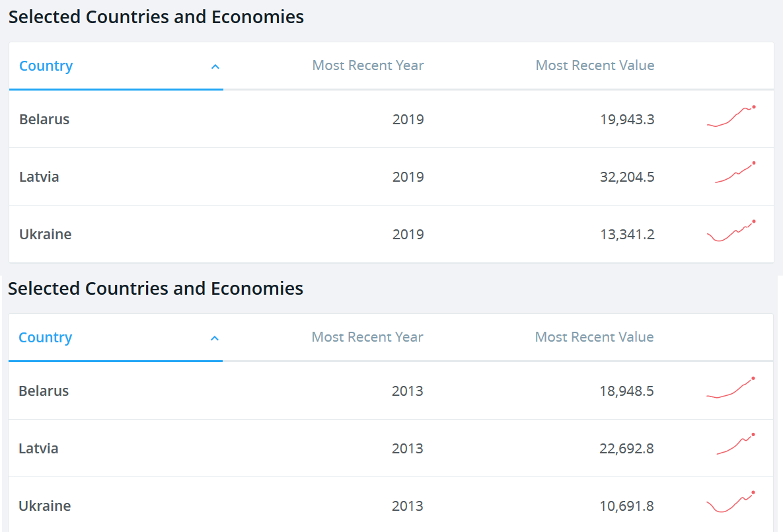
Task: Click the sort chevron in the bottom Country header
Action: [x=215, y=338]
